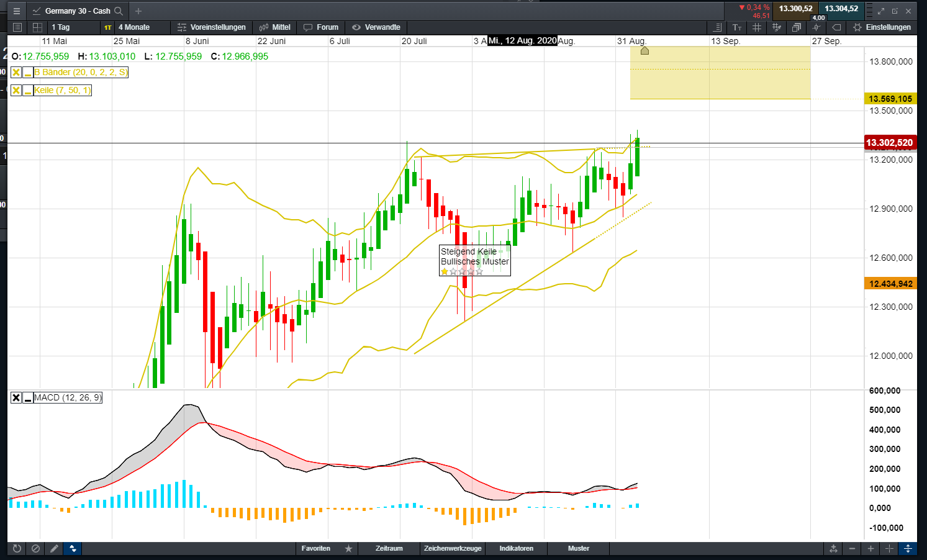Viewport: 927px width, 560px height.
Task: Click the refresh chart icon at bottom left
Action: tap(17, 548)
